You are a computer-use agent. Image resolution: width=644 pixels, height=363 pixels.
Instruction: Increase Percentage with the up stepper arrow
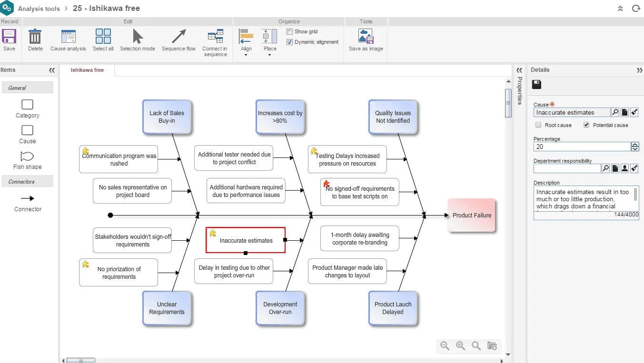635,144
